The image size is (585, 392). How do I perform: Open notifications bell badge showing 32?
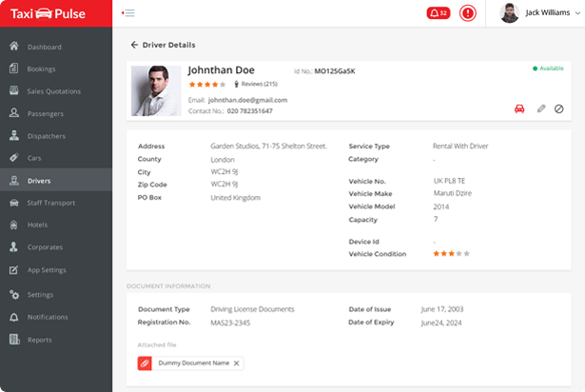439,13
